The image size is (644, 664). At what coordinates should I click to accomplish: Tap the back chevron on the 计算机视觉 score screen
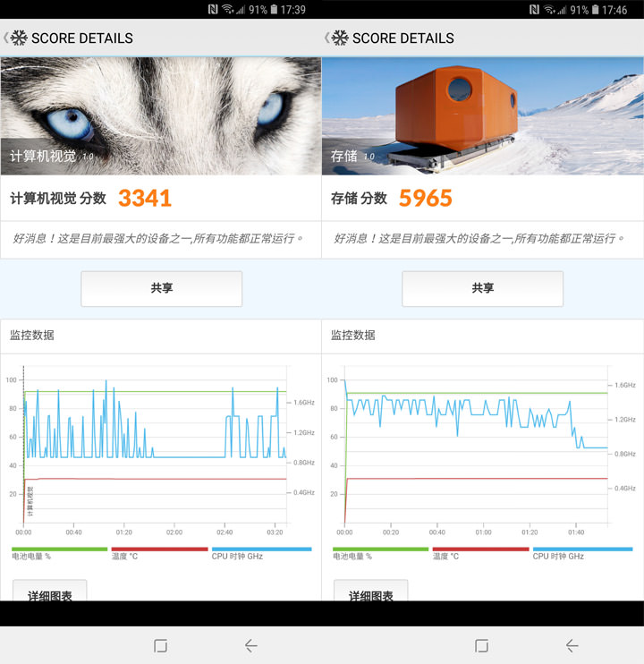pyautogui.click(x=6, y=38)
